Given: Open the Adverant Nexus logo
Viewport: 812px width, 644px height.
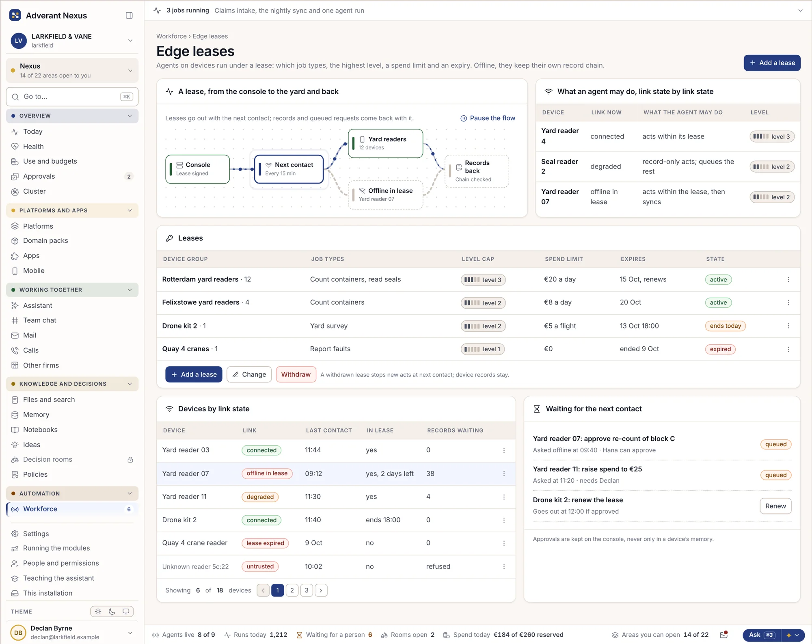Looking at the screenshot, I should (x=15, y=15).
